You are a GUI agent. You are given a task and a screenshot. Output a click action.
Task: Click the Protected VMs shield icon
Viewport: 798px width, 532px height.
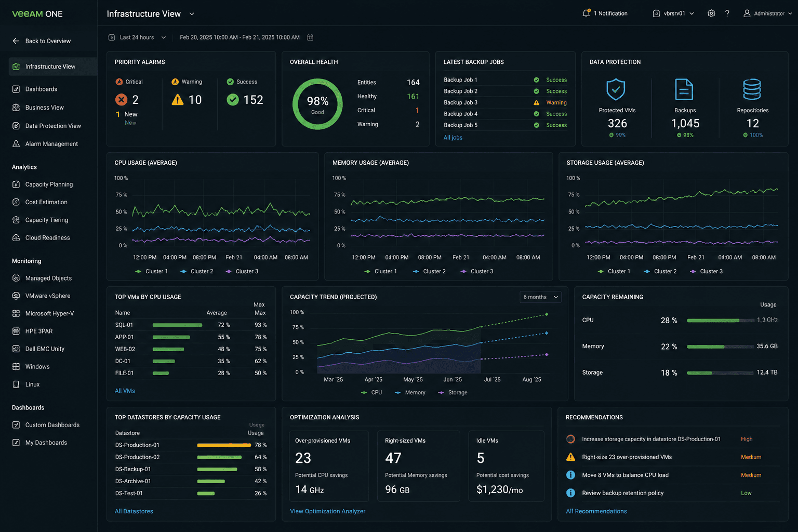coord(616,89)
